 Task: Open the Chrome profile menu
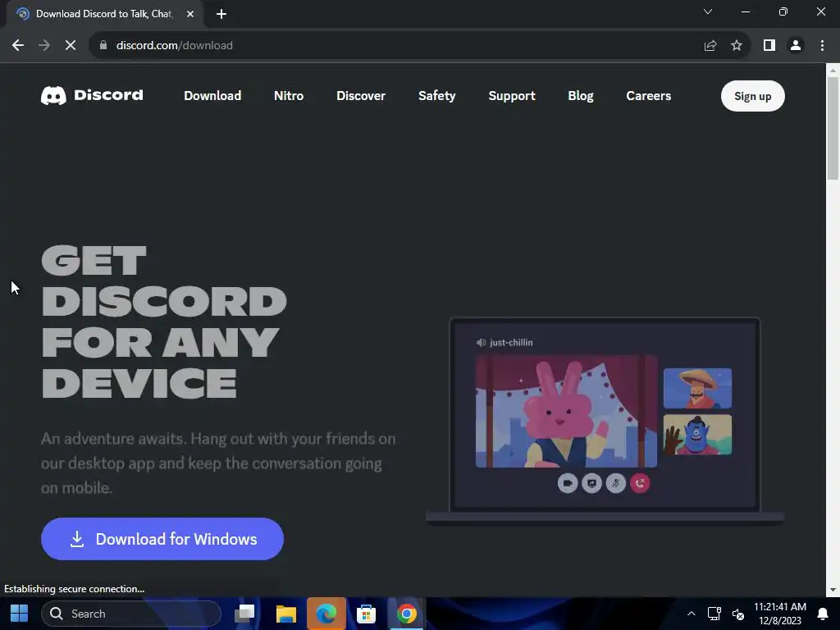tap(796, 46)
